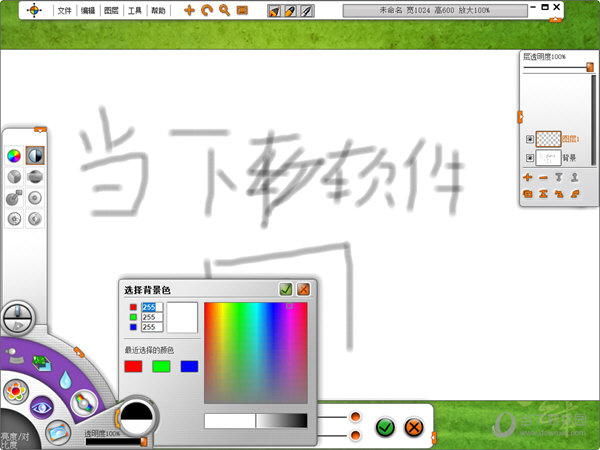The image size is (600, 450).
Task: Click the green value field 255
Action: pos(152,317)
